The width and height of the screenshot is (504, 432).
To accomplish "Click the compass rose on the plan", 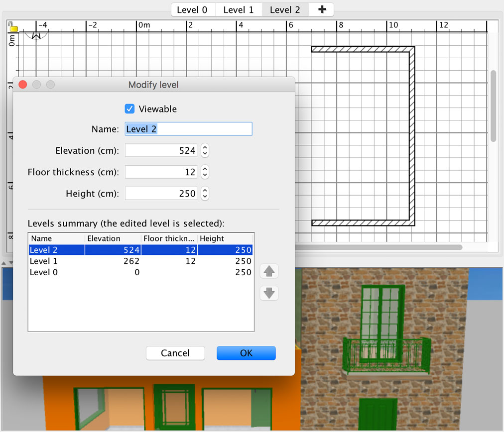I will tap(36, 35).
